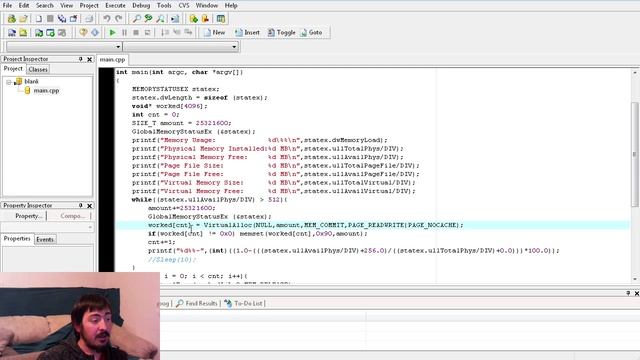Click the Compile icon in second toolbar row
This screenshot has height=360, width=640.
(x=11, y=33)
